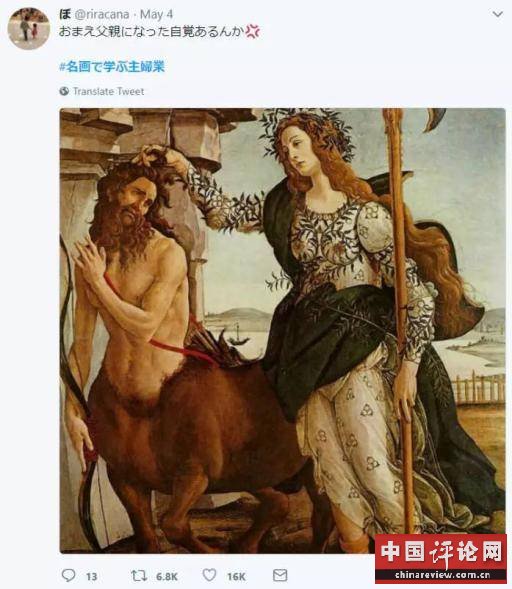This screenshot has height=589, width=512.
Task: Open the #名画で学ぶ主婦業 hashtag
Action: (112, 66)
